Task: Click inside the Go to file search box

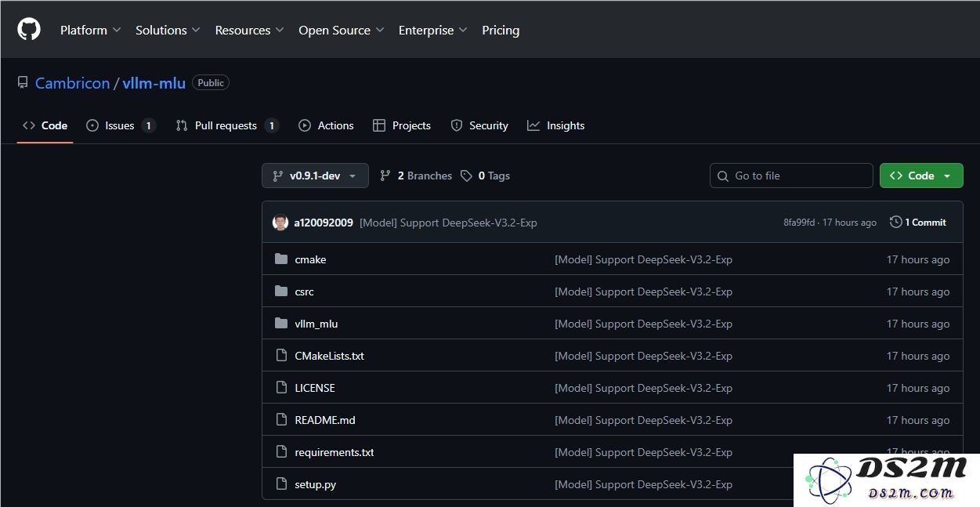Action: click(790, 176)
